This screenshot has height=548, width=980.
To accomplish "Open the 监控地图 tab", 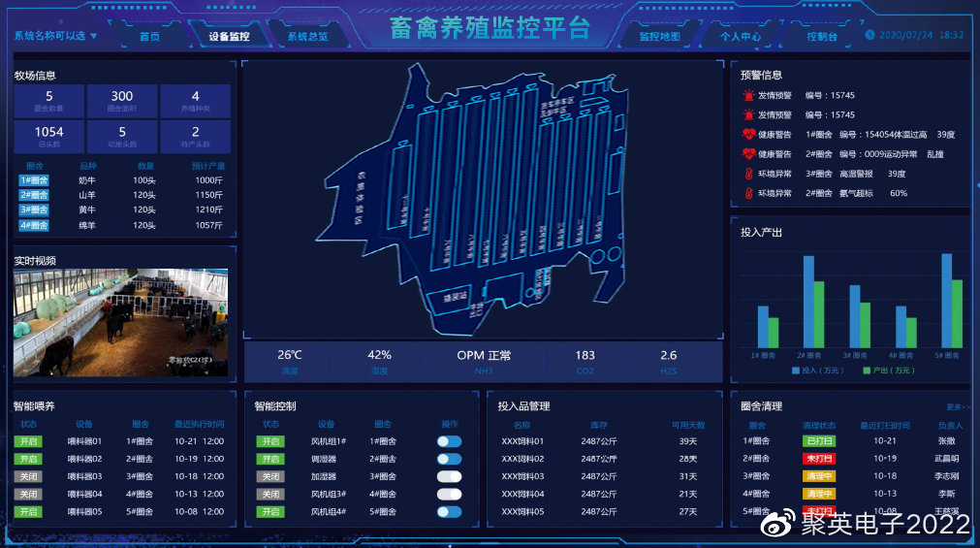I will 659,36.
